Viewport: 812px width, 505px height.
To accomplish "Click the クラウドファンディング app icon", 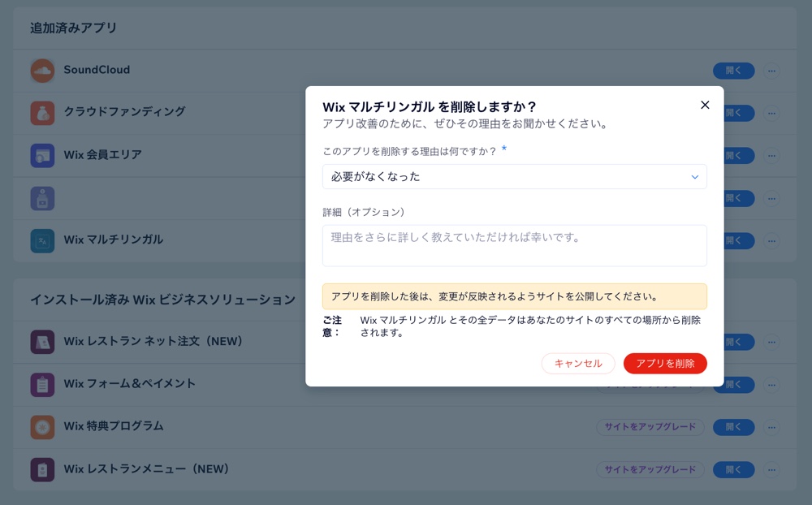I will click(x=42, y=113).
